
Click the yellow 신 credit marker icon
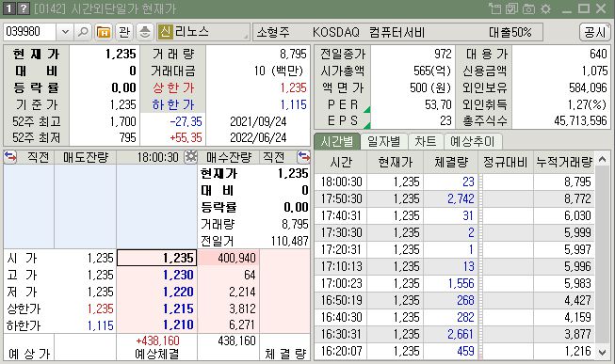tap(166, 32)
